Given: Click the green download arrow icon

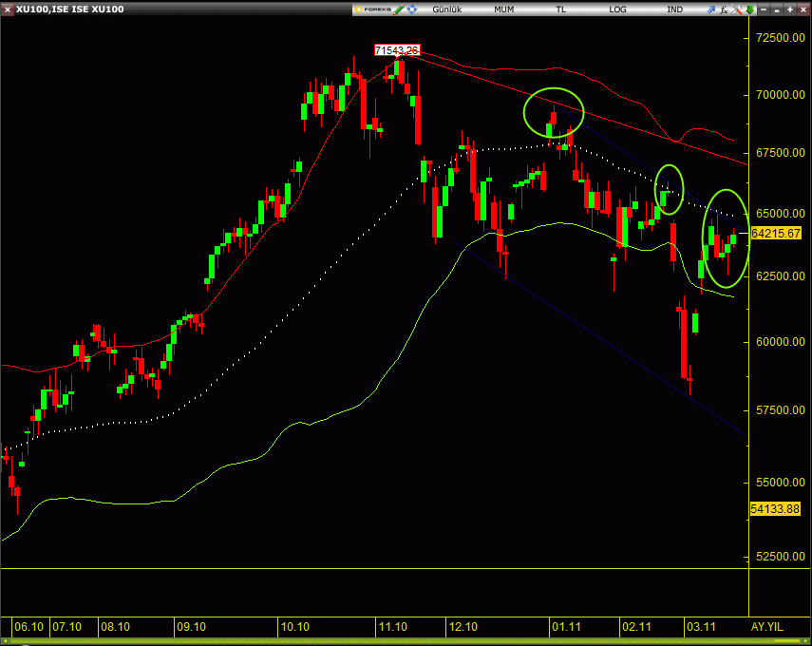Looking at the screenshot, I should pos(749,9).
